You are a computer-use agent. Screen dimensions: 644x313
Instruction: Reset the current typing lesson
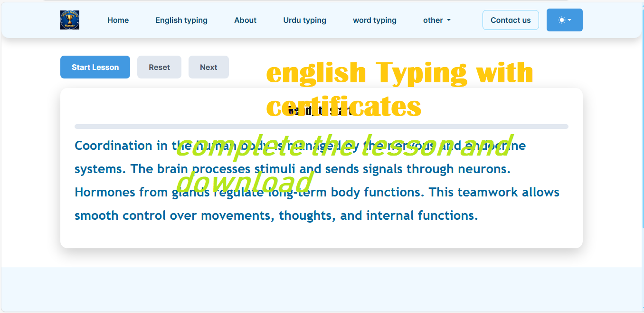coord(159,67)
